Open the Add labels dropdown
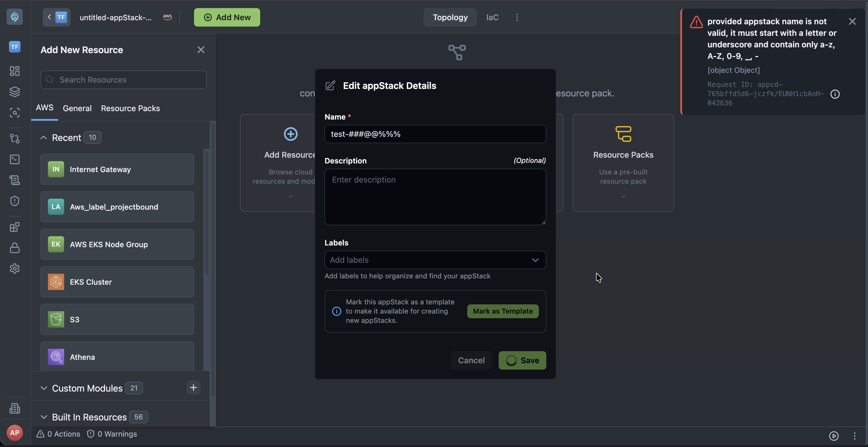 pos(435,260)
